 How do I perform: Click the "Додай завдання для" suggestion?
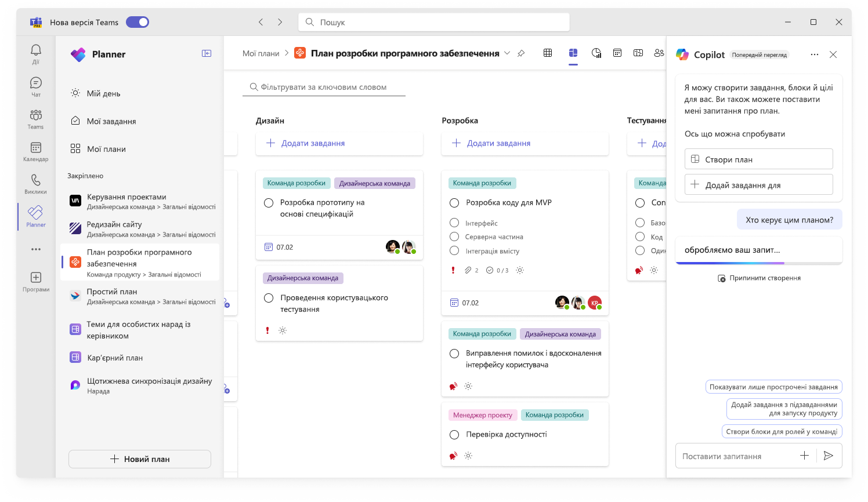(759, 184)
